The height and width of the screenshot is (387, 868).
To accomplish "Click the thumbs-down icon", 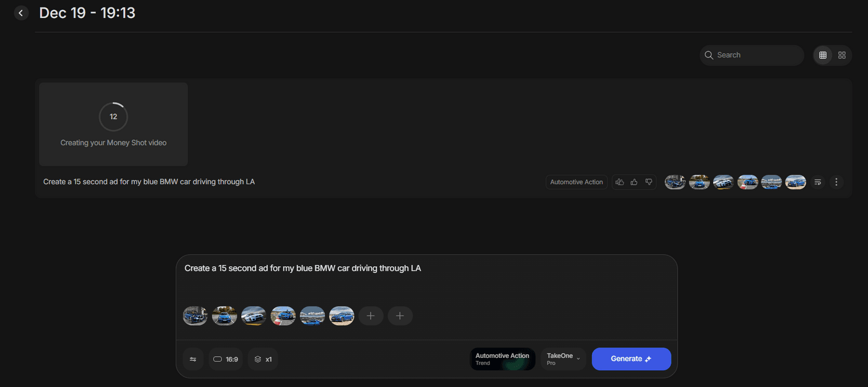I will 649,182.
